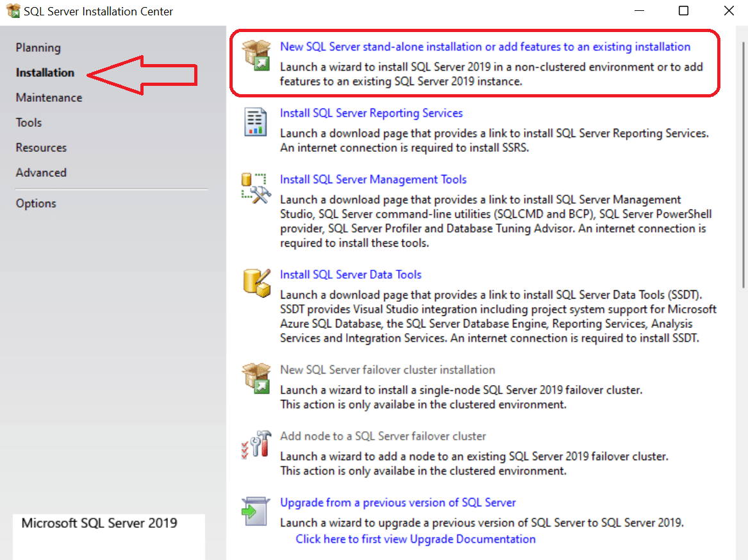The width and height of the screenshot is (748, 560).
Task: Click the 'SQL Server Installation Center' window title
Action: 98,12
